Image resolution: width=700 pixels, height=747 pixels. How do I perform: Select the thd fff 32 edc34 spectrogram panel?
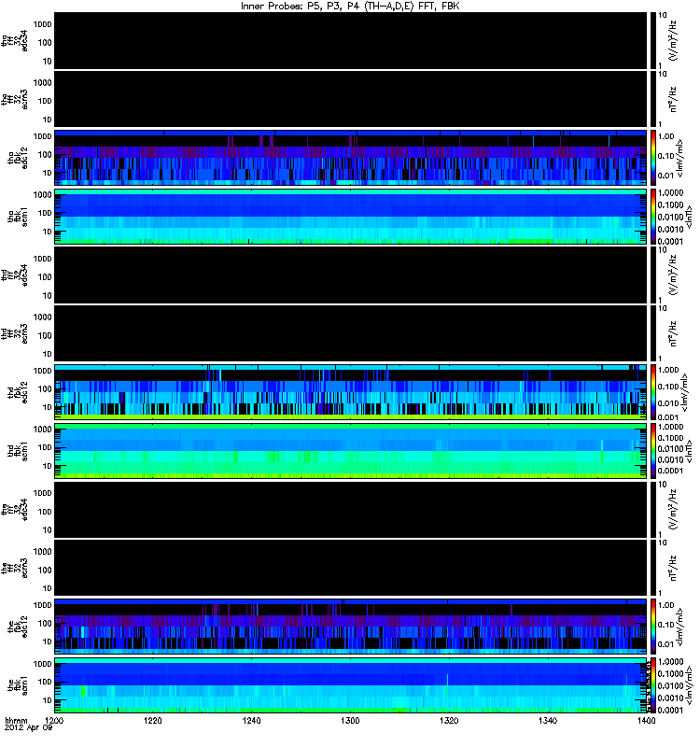353,275
